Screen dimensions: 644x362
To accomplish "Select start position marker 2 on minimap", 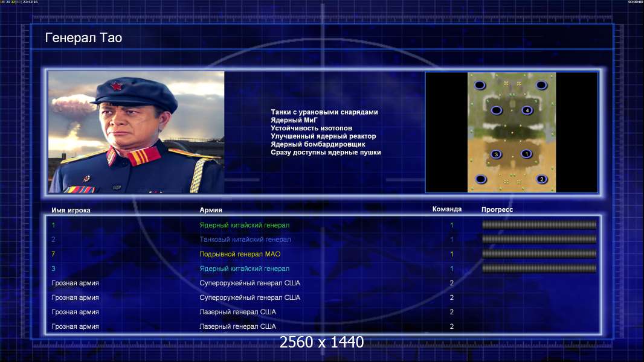I will pos(542,179).
